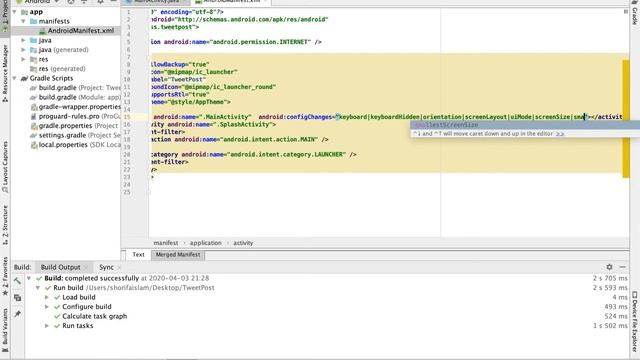This screenshot has width=640, height=360.
Task: Expand the java folder
Action: pyautogui.click(x=24, y=40)
